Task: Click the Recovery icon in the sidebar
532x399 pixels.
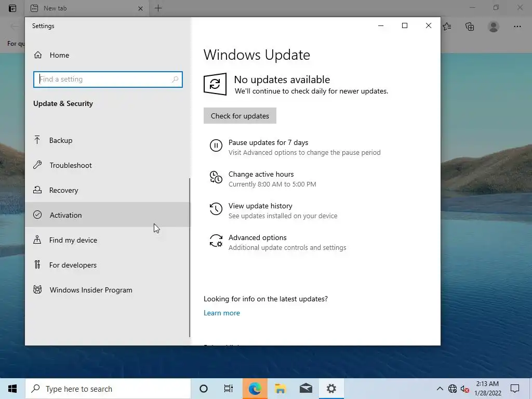Action: pyautogui.click(x=37, y=190)
